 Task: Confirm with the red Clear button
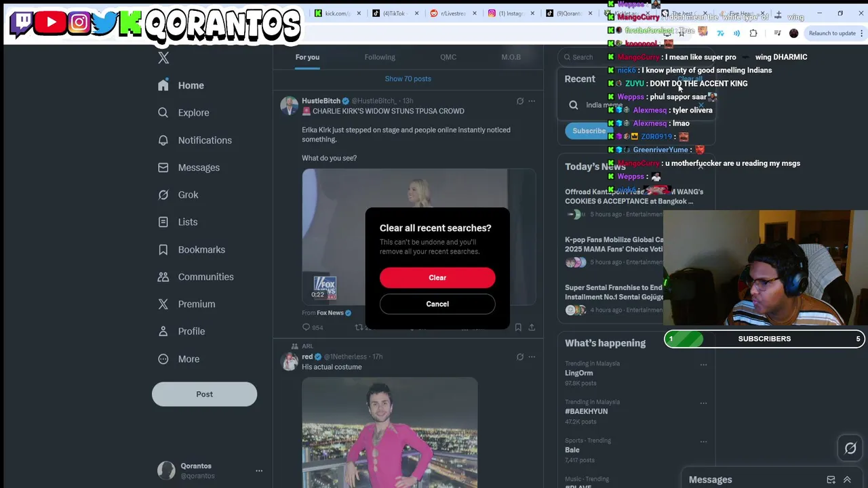point(437,277)
